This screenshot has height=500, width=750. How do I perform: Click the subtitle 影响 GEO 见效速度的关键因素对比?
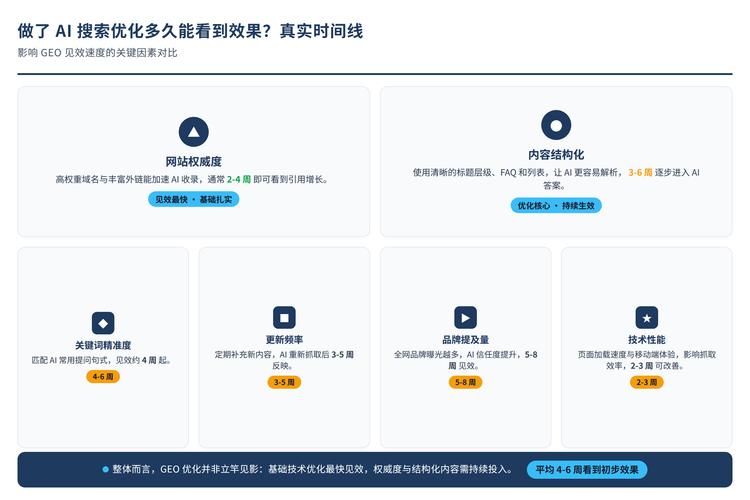(98, 53)
